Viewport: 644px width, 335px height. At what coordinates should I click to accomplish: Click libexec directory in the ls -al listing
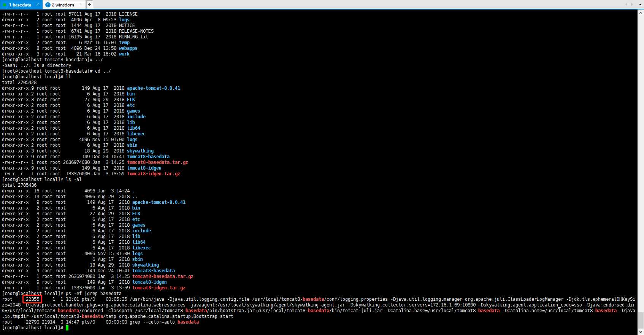point(141,248)
